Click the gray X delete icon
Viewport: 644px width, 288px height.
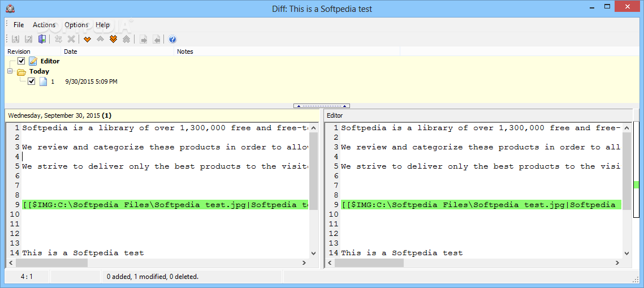(71, 40)
